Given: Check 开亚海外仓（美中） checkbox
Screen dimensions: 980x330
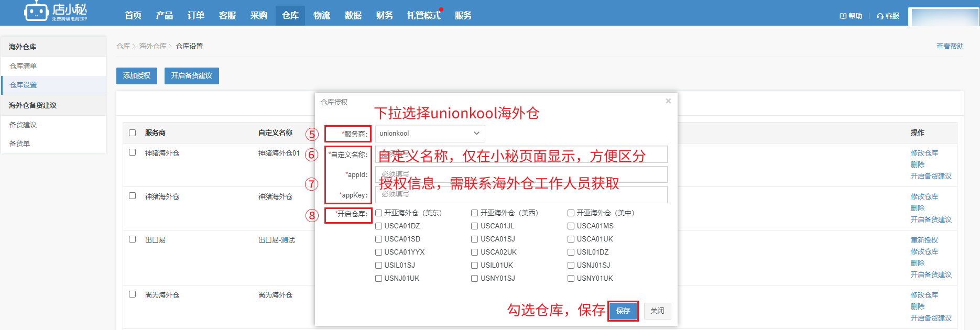Looking at the screenshot, I should tap(571, 213).
